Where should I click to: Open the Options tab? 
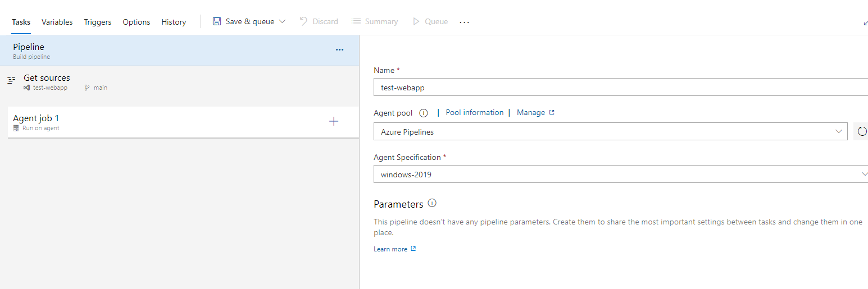(137, 22)
